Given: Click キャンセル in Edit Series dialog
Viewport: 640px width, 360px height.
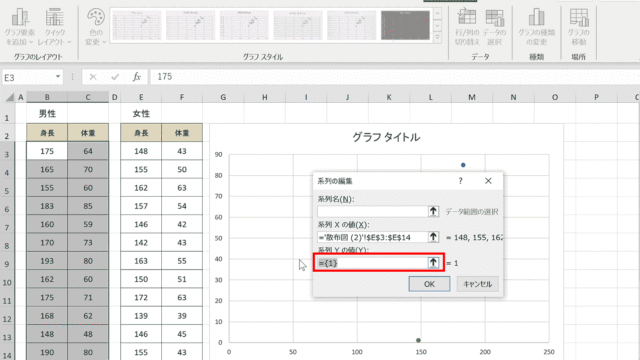Looking at the screenshot, I should pos(478,284).
